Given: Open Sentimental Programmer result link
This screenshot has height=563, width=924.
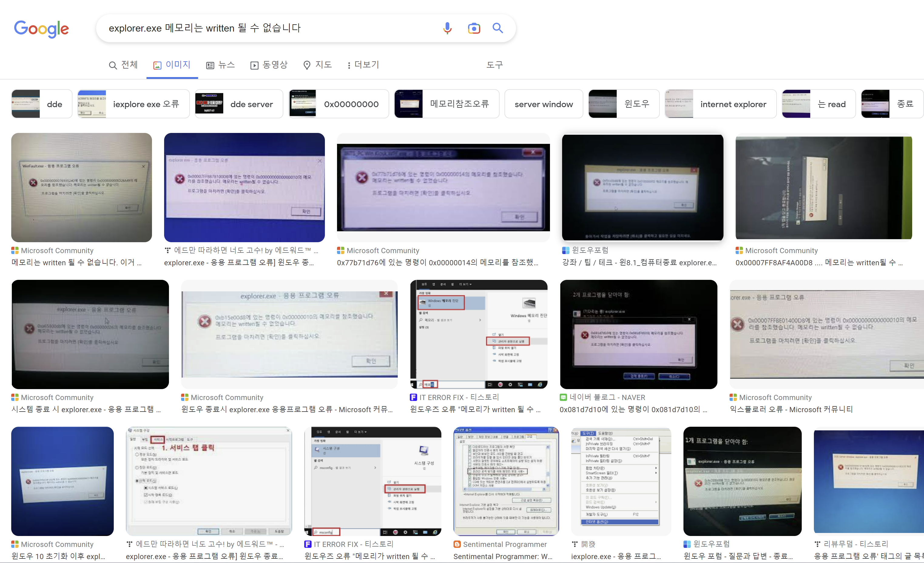Looking at the screenshot, I should point(504,544).
